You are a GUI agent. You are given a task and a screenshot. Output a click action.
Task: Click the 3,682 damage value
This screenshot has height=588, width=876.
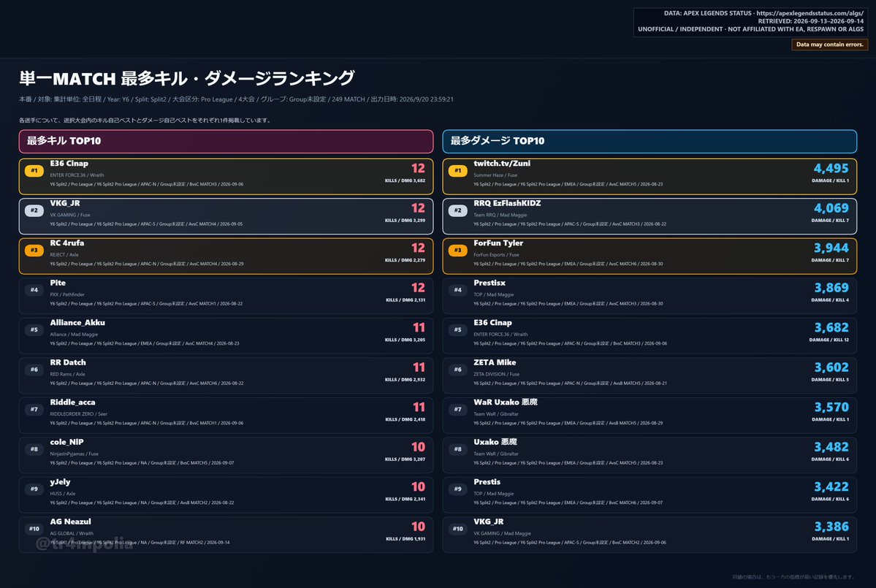(831, 327)
